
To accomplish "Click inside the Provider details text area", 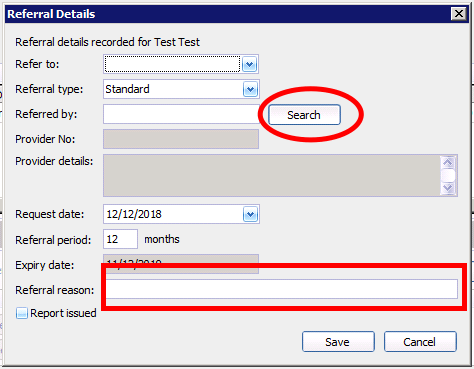I will click(x=272, y=175).
